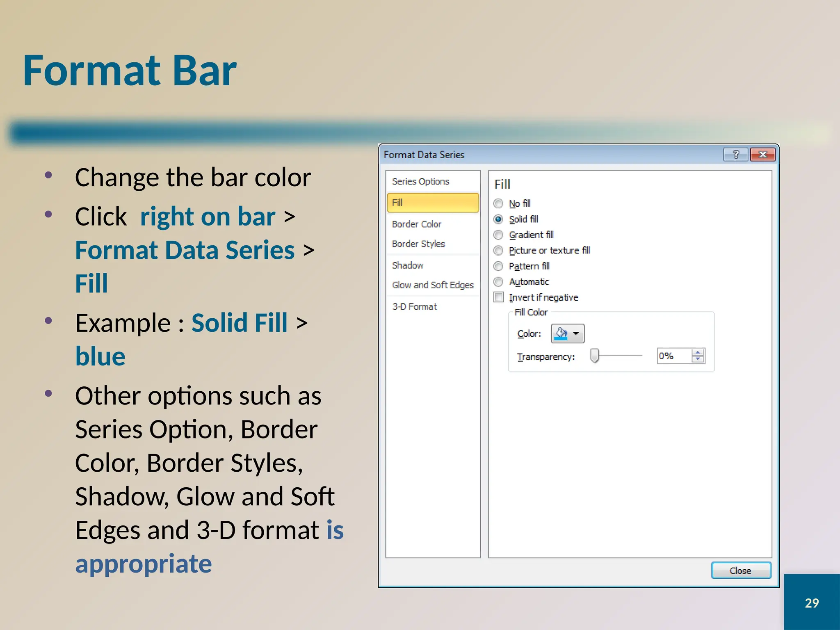Open the Series Options category
Image resolution: width=840 pixels, height=630 pixels.
coord(433,181)
